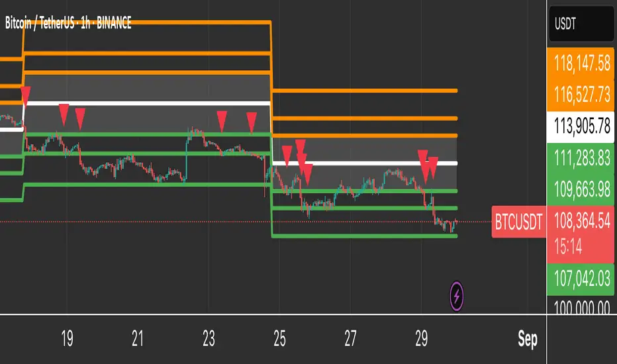Click the date label 19 on time axis
This screenshot has width=617, height=364.
[68, 338]
